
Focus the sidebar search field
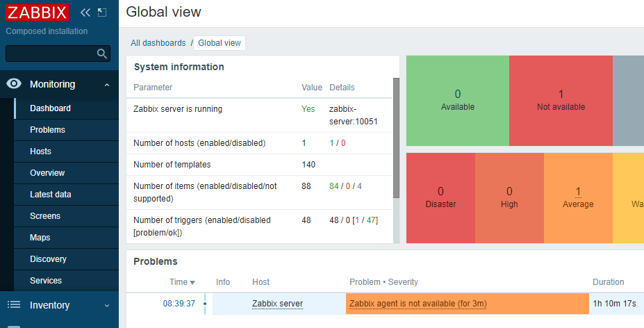pyautogui.click(x=58, y=54)
